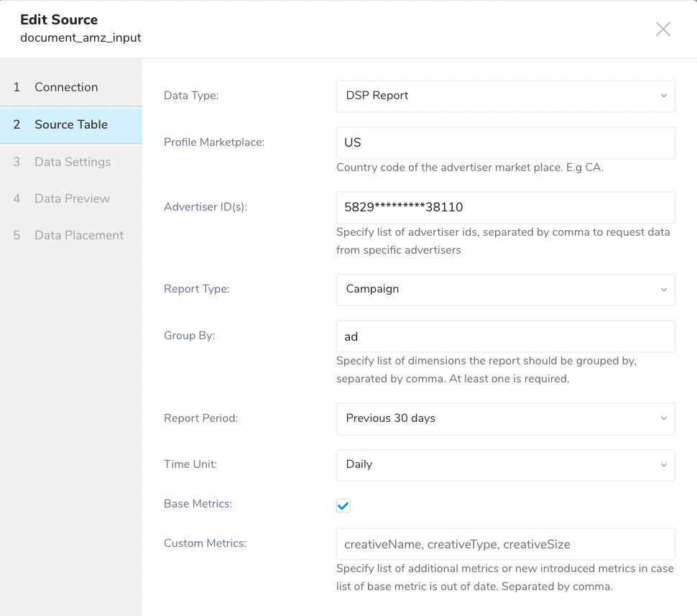
Task: Select the Source Table step
Action: coord(70,124)
